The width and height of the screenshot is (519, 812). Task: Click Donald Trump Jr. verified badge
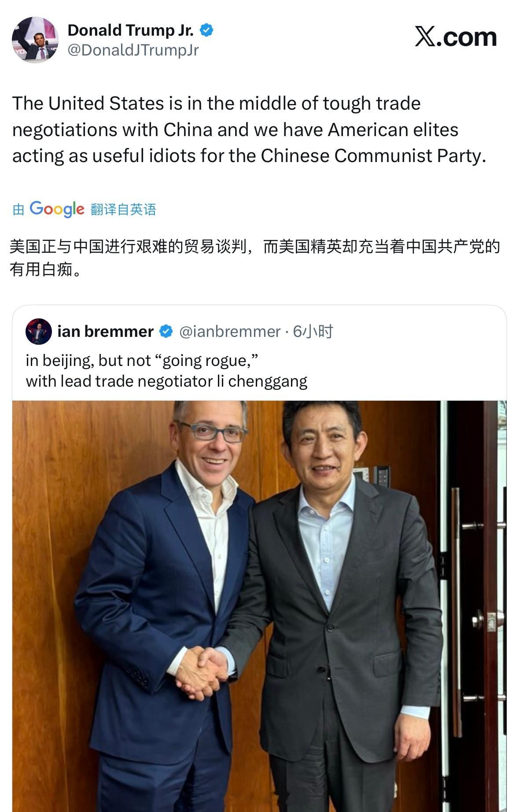tap(206, 30)
